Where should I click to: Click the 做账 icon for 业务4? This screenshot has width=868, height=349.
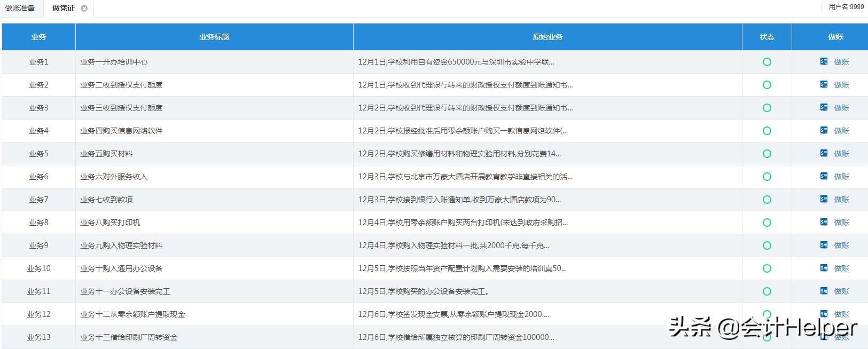[824, 130]
